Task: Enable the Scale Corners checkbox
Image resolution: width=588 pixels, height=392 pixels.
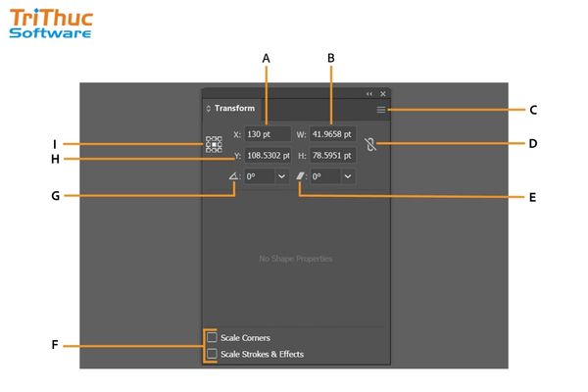Action: 213,337
